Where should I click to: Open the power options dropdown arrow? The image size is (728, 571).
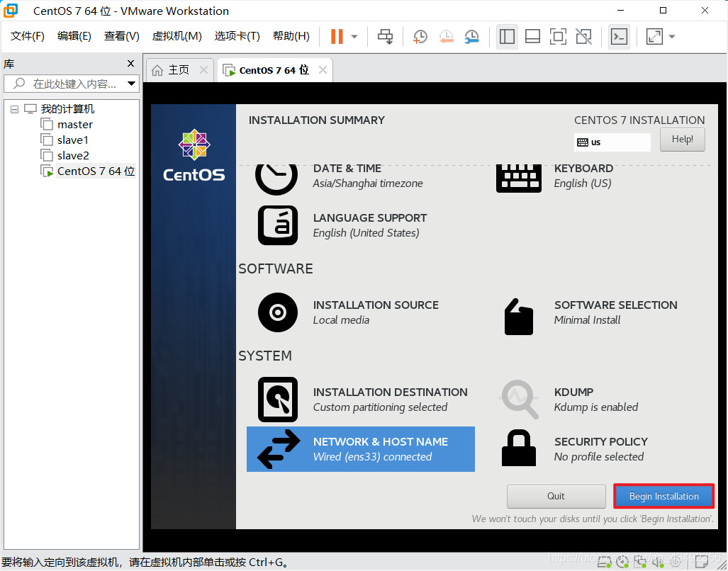tap(354, 37)
